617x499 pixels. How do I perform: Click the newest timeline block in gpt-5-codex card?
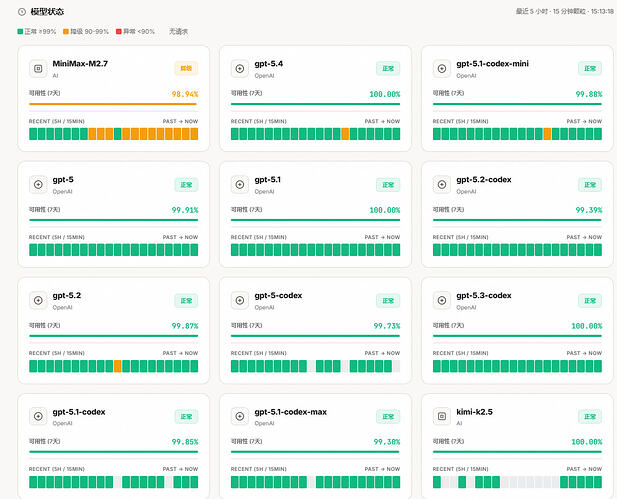point(396,366)
